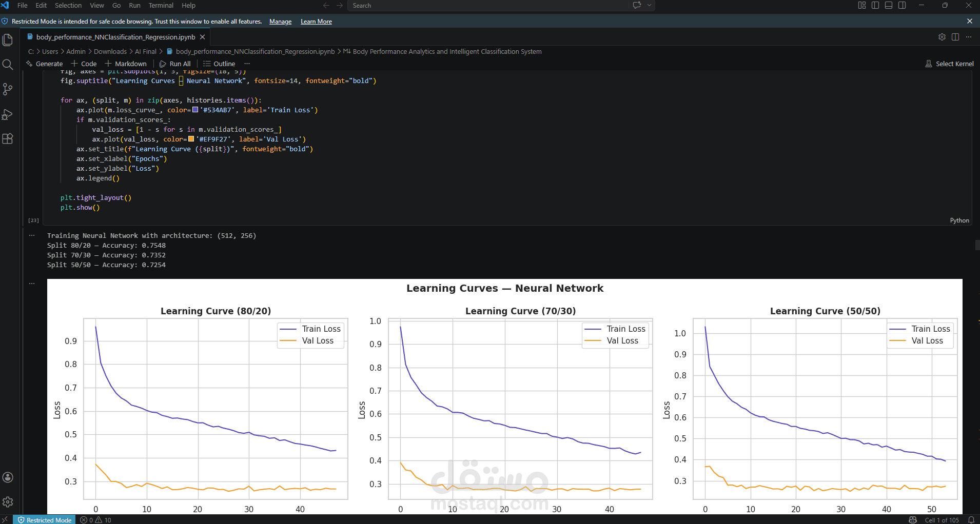Open the Explorer view in the activity bar
The width and height of the screenshot is (980, 524).
(8, 40)
